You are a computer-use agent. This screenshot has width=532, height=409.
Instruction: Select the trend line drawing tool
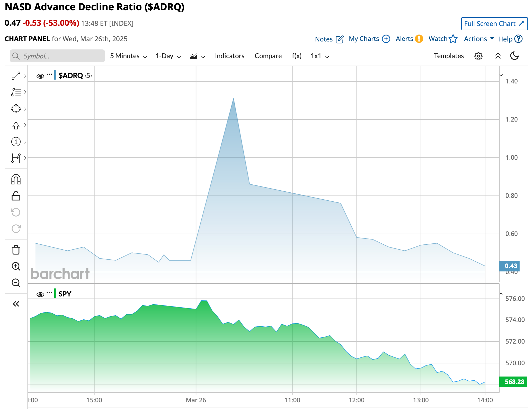16,76
